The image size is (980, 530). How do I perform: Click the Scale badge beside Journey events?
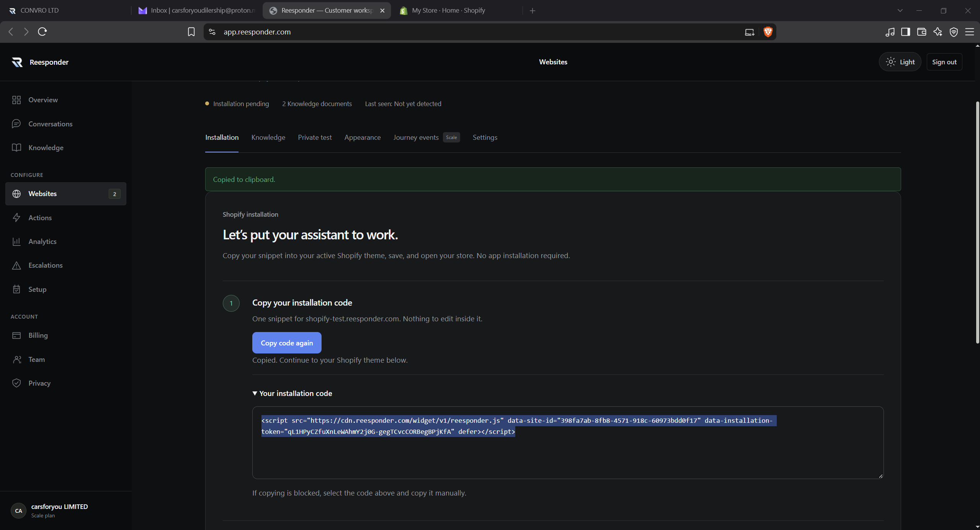pyautogui.click(x=451, y=137)
